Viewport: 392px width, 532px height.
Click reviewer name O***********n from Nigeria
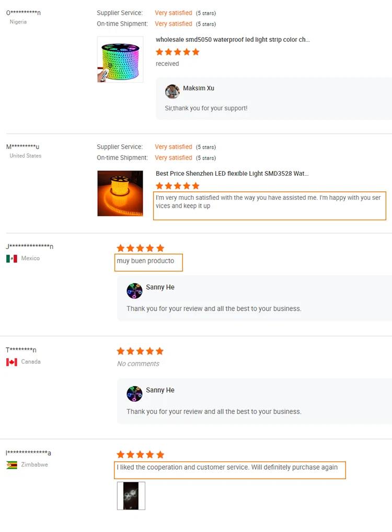(x=24, y=13)
